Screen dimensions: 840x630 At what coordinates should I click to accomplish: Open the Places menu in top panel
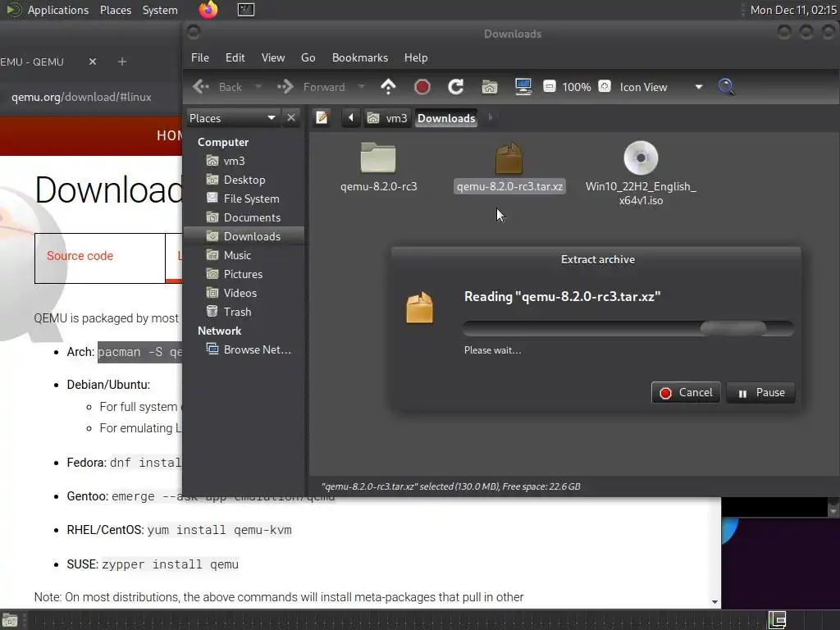pyautogui.click(x=116, y=10)
